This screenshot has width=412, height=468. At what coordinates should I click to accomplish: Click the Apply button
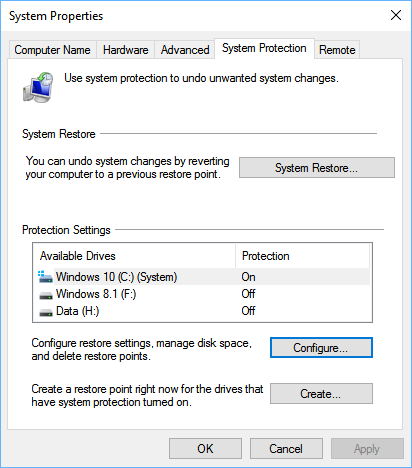click(x=367, y=449)
